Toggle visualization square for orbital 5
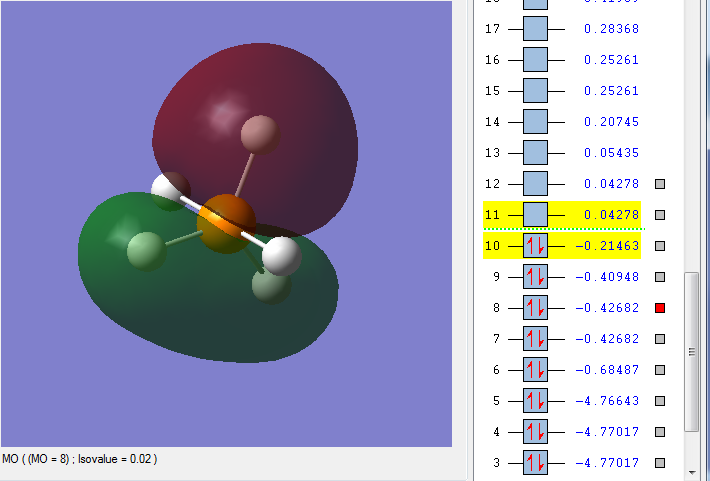 point(660,401)
